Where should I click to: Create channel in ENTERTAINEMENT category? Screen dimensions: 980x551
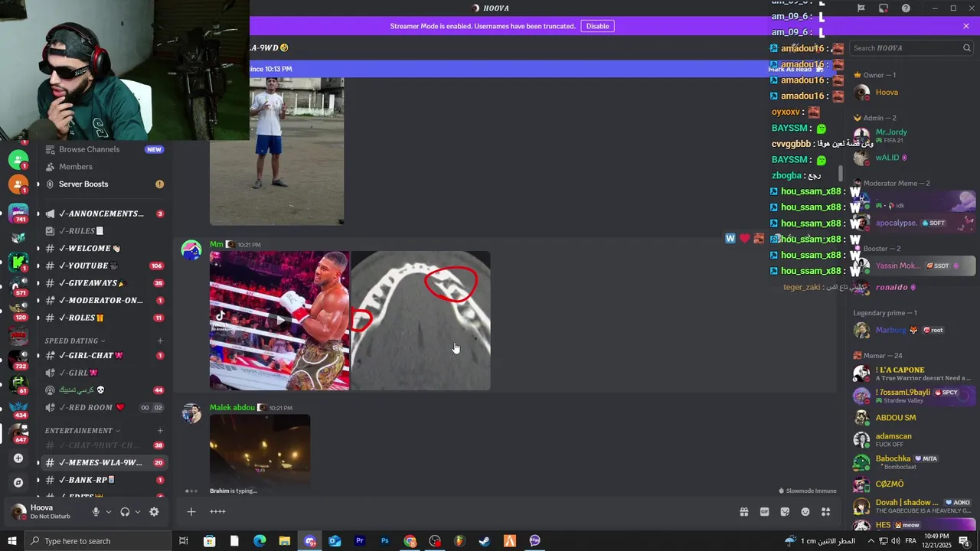(x=160, y=431)
